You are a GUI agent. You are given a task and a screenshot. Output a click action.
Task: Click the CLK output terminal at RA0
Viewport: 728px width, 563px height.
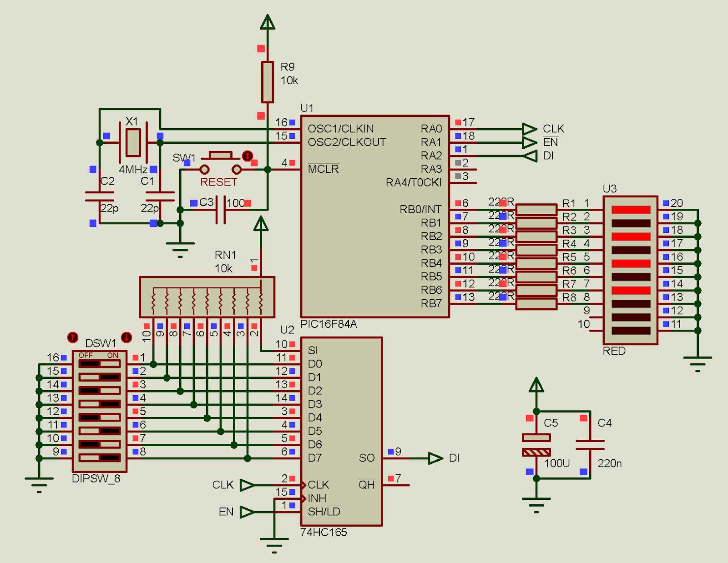tap(530, 129)
